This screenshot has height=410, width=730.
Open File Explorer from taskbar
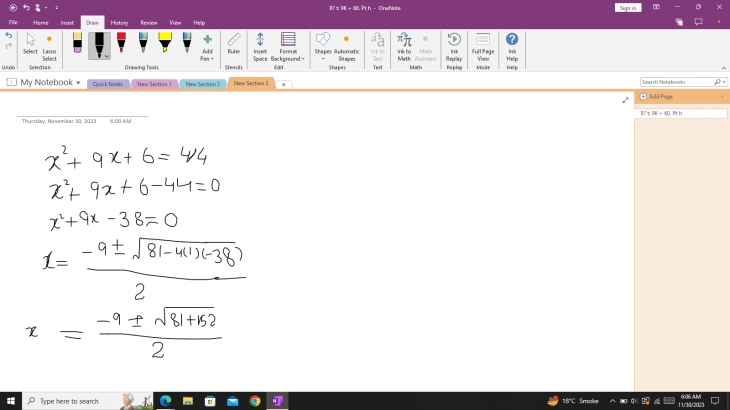click(x=188, y=401)
